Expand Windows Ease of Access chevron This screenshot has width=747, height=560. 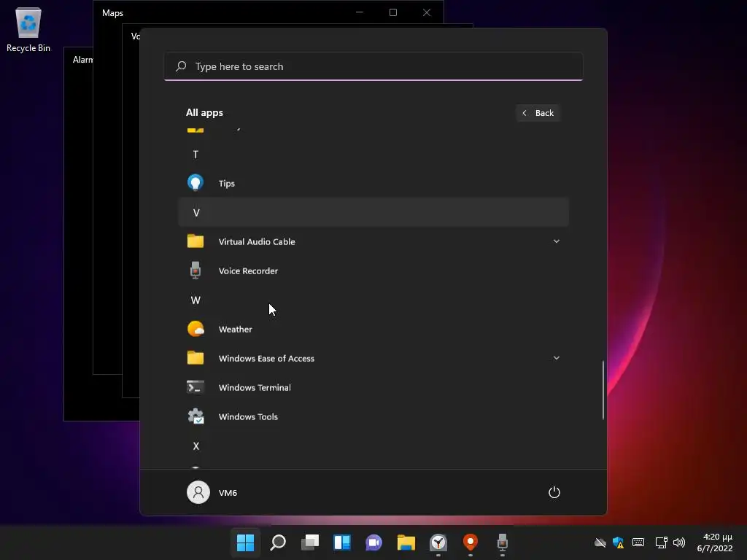(557, 357)
